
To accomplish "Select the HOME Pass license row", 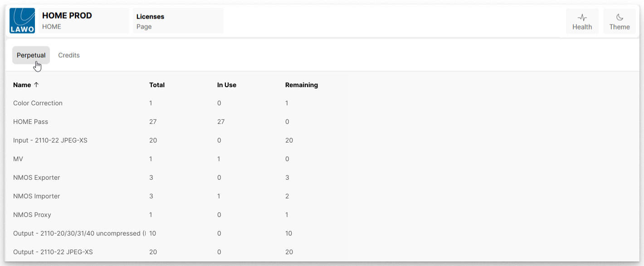I will [31, 122].
